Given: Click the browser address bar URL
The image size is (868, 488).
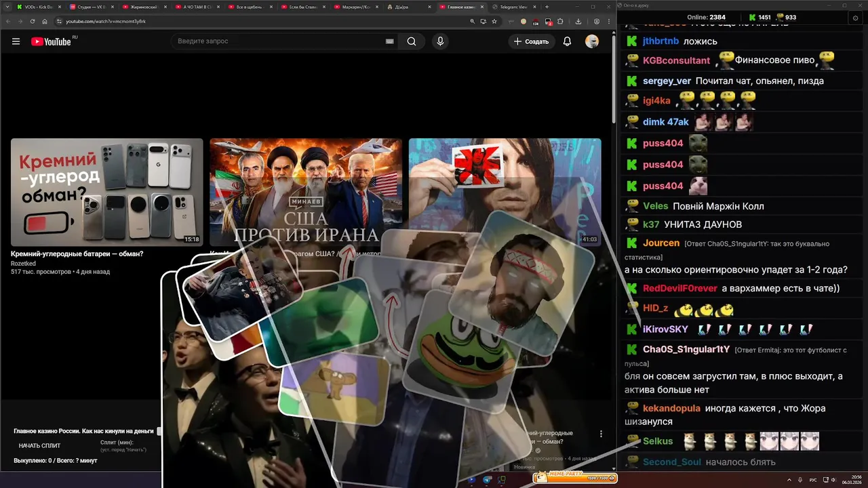Looking at the screenshot, I should pos(106,21).
